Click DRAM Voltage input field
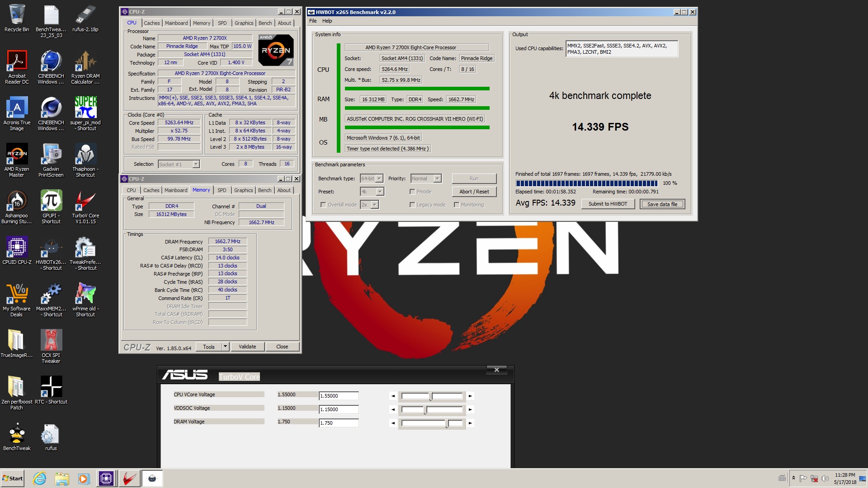This screenshot has height=488, width=868. click(x=339, y=423)
